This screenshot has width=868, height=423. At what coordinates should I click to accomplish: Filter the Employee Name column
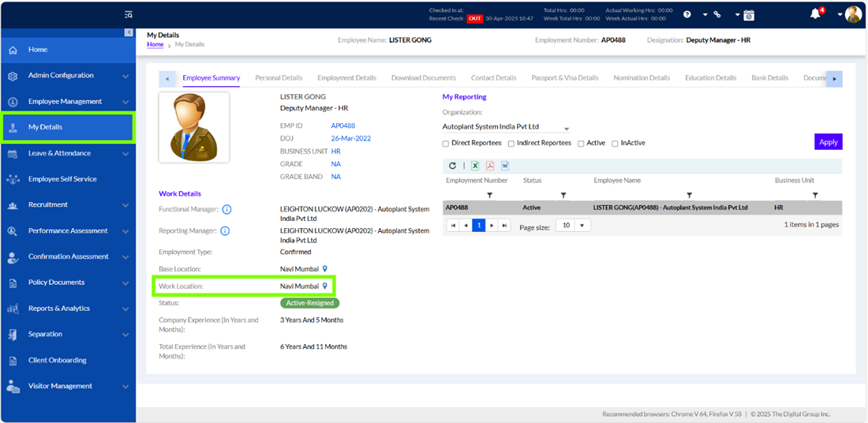pos(689,195)
